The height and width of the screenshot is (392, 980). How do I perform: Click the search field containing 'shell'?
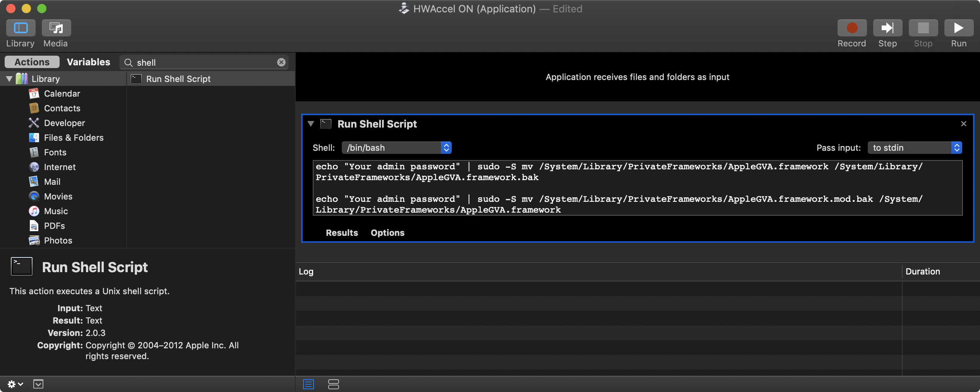[204, 62]
